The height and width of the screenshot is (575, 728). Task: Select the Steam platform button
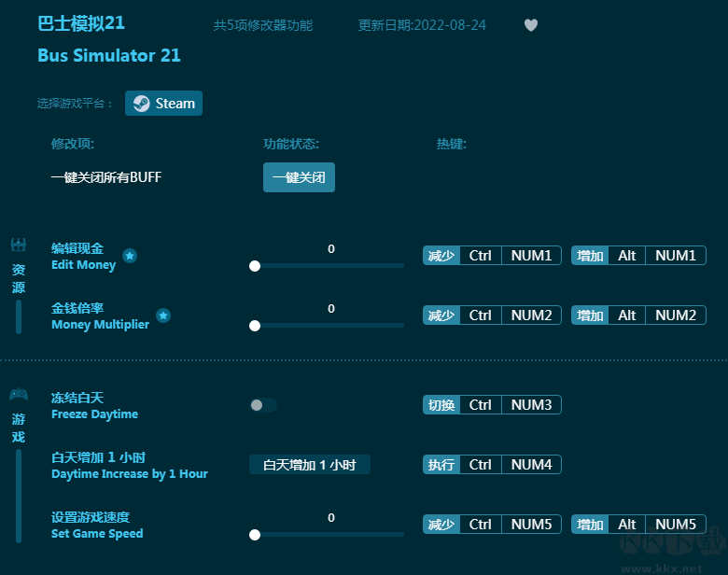(163, 103)
